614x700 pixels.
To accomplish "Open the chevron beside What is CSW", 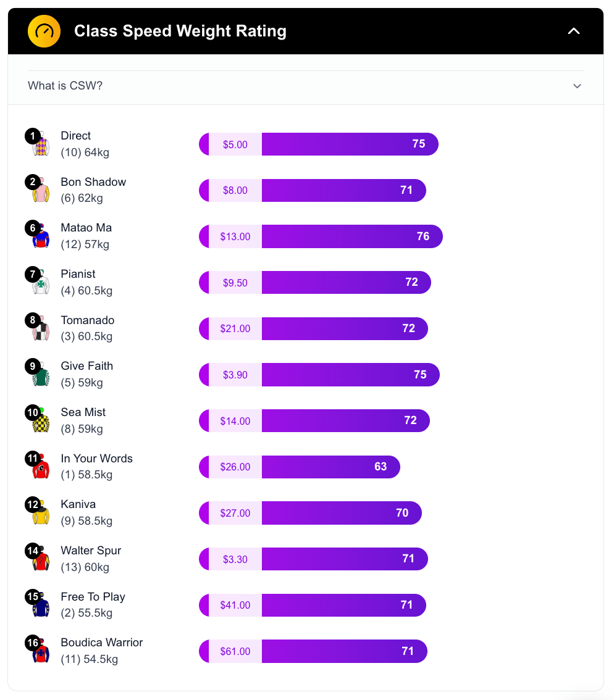I will click(x=577, y=86).
